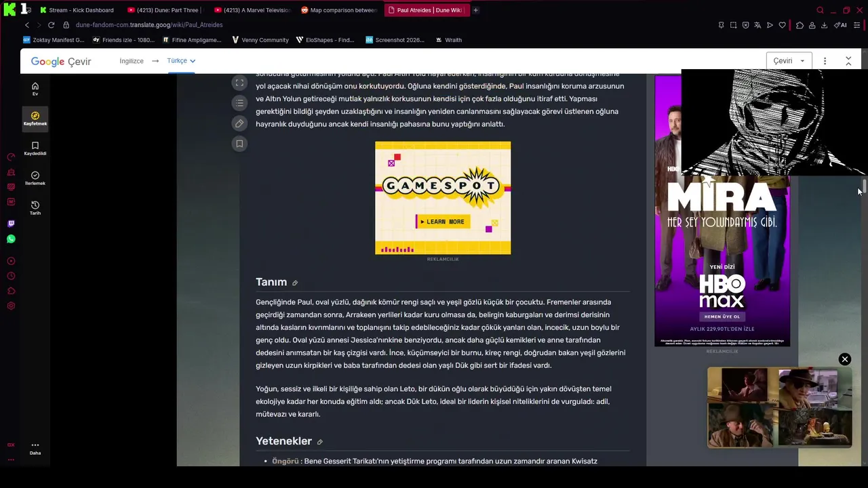
Task: Open Türkçe target language dropdown
Action: 181,61
